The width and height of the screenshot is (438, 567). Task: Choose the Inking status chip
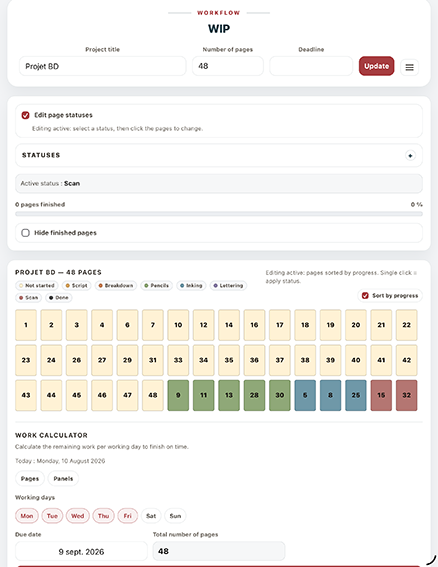tap(191, 285)
